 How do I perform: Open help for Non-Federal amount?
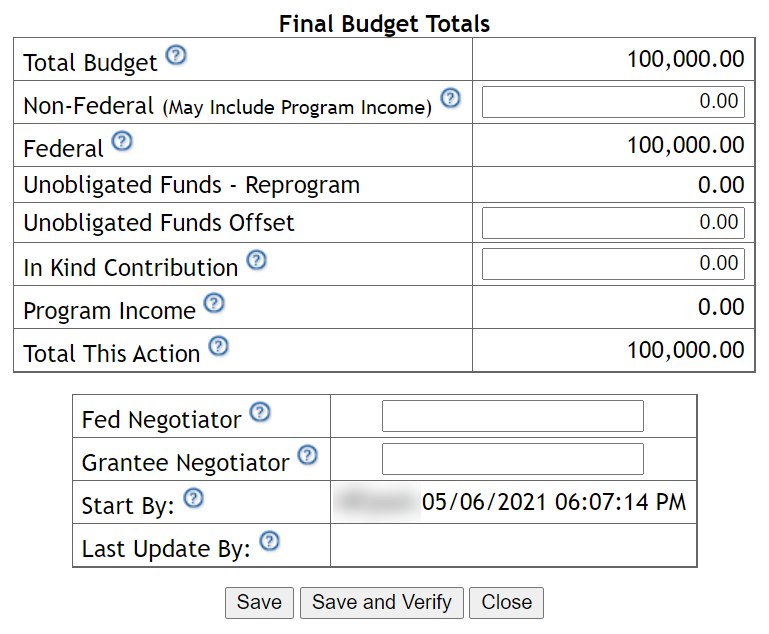coord(450,99)
